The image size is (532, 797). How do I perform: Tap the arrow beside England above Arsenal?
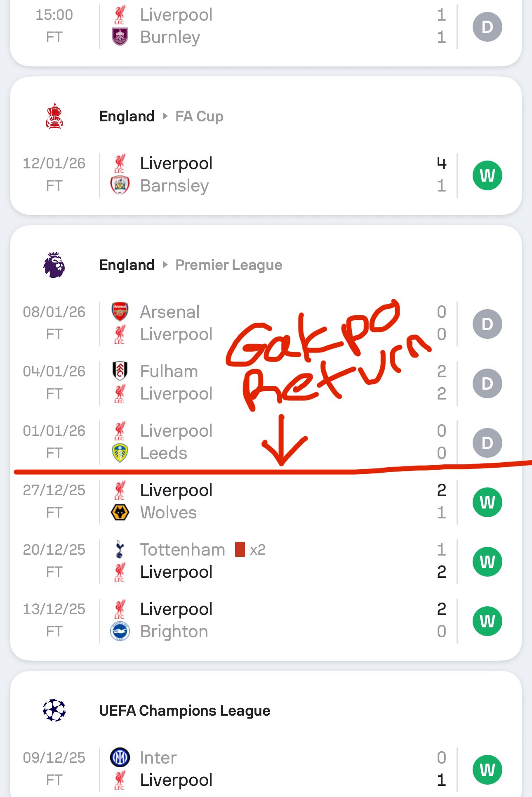pos(165,265)
